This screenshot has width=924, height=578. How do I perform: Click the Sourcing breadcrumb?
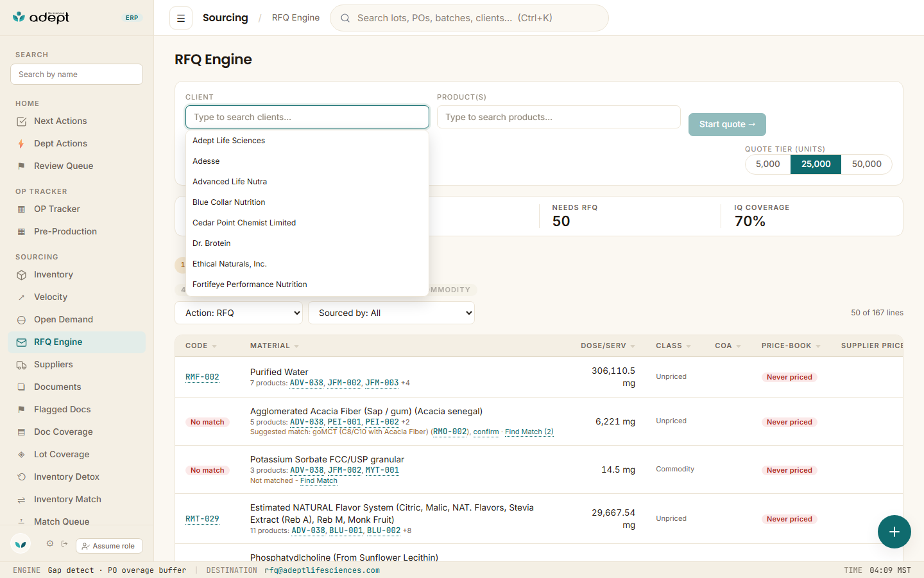(225, 18)
